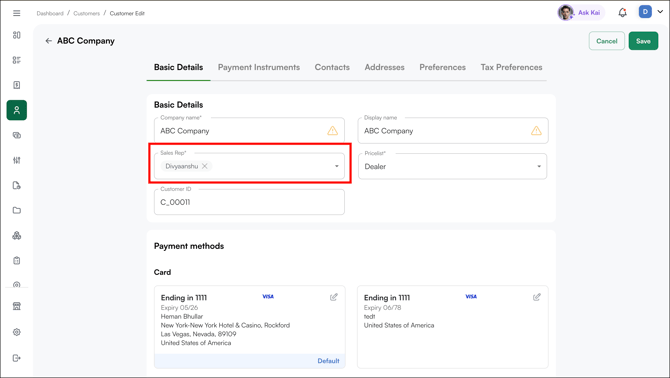Click the 'Expiry 06/78' text
This screenshot has height=378, width=670.
click(x=382, y=308)
